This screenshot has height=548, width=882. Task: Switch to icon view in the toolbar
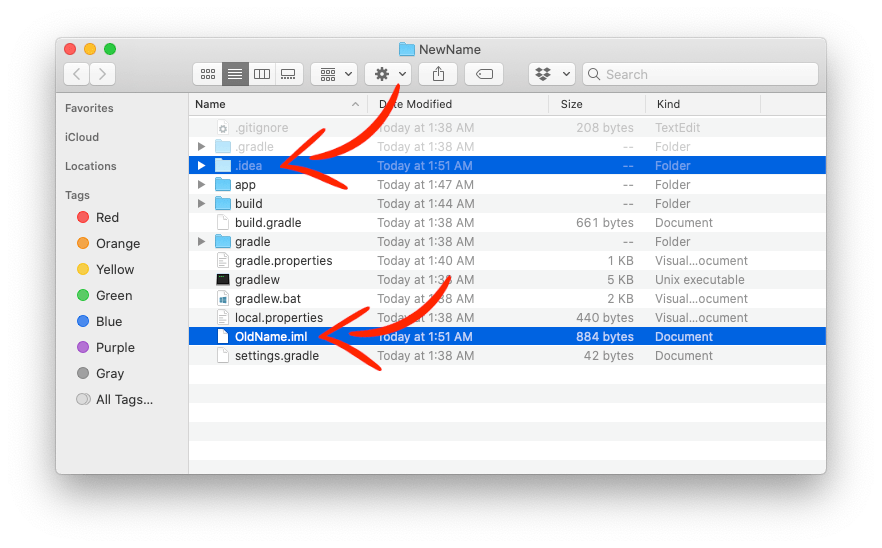tap(208, 74)
